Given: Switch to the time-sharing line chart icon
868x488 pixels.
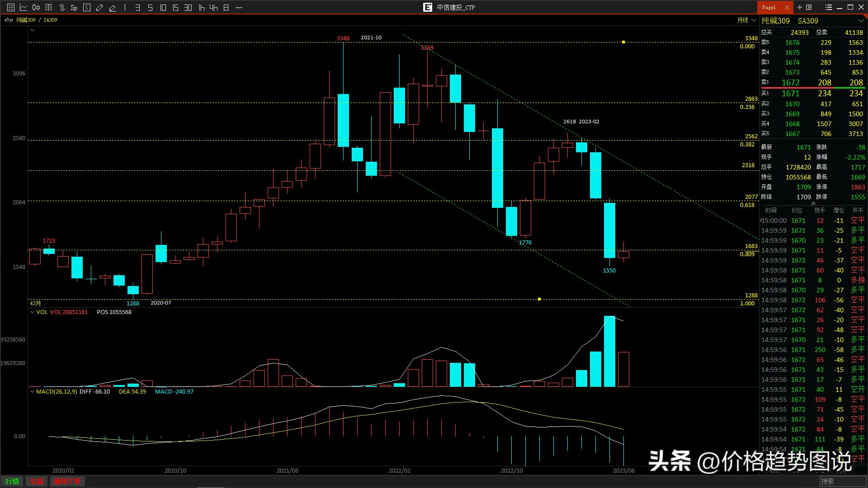Looking at the screenshot, I should coord(24,7).
